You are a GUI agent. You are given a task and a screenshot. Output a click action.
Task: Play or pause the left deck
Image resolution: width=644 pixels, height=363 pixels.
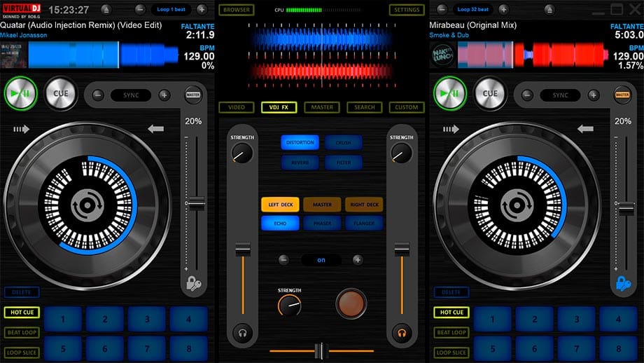[20, 93]
